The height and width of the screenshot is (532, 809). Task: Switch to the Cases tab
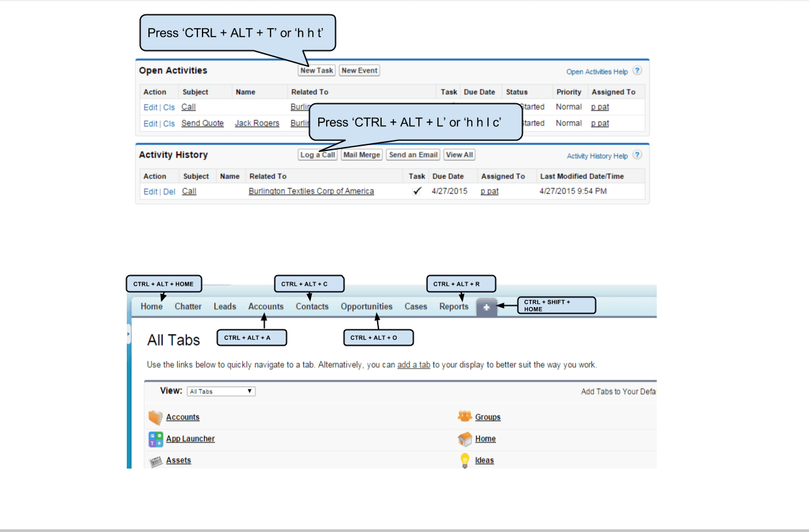pyautogui.click(x=416, y=307)
